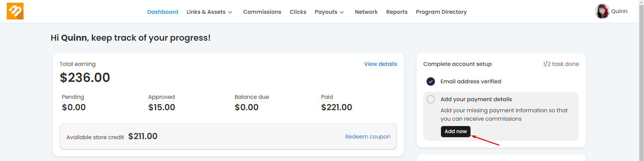
Task: Click the orange logo icon
Action: coord(15,11)
